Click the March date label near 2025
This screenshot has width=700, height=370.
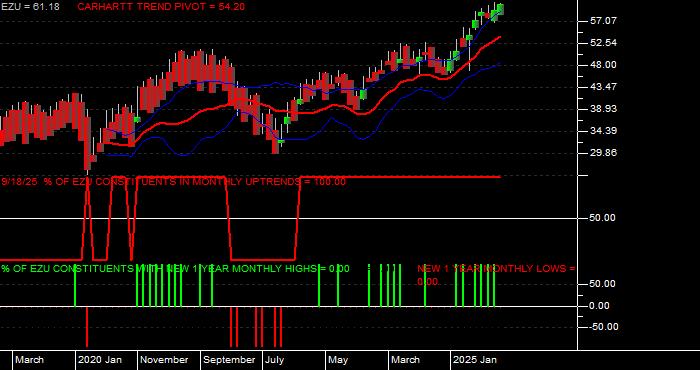click(x=405, y=360)
